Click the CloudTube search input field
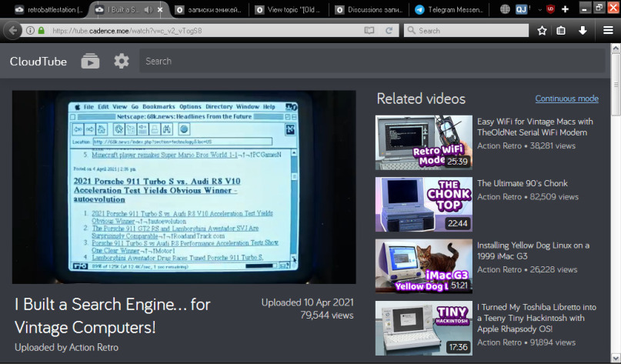Viewport: 621px width, 364px height. point(369,62)
